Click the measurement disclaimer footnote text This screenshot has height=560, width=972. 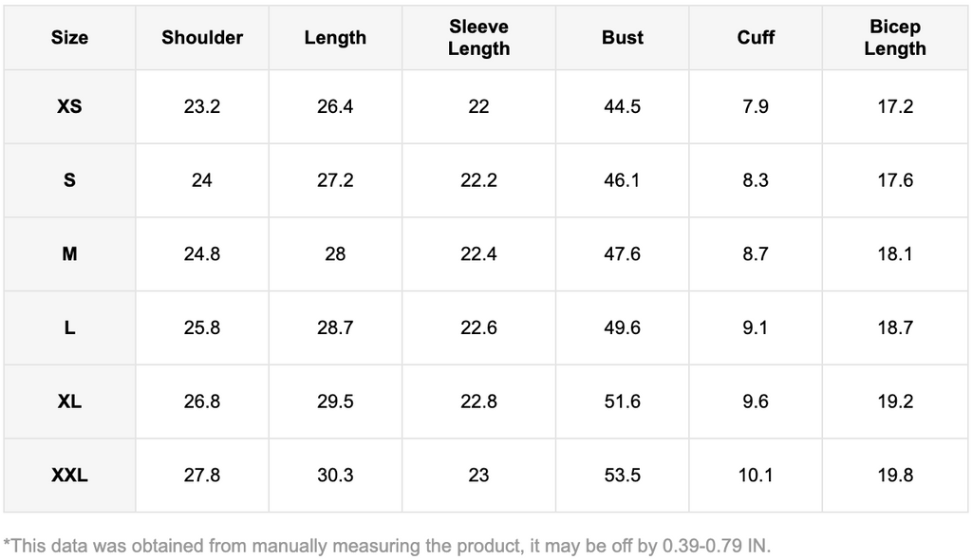(x=387, y=546)
